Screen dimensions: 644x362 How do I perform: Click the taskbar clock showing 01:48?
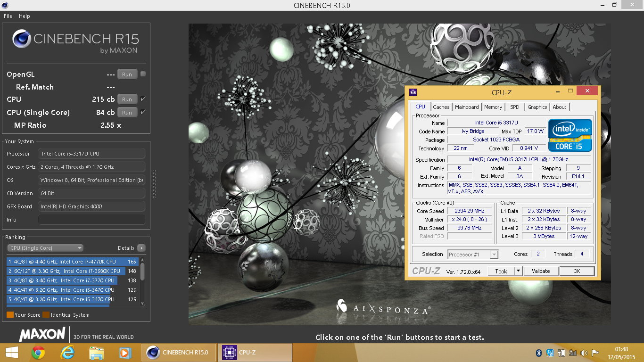coord(621,349)
